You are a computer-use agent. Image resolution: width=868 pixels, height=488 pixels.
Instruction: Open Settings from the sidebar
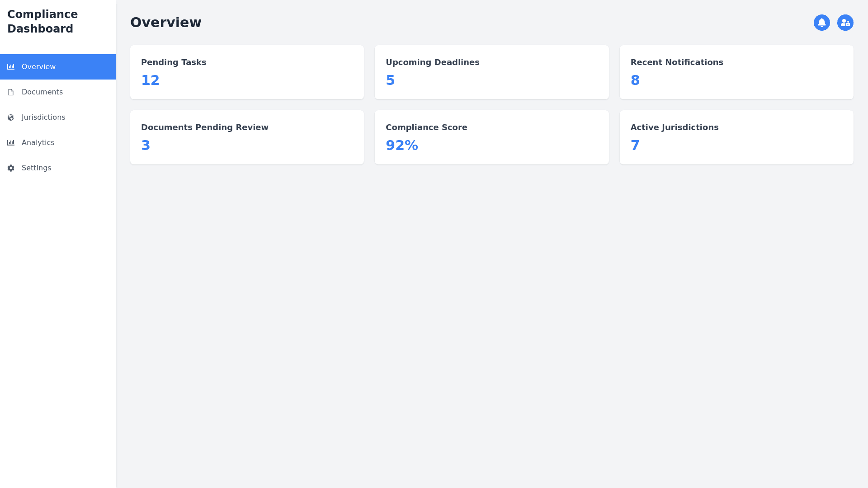click(36, 168)
